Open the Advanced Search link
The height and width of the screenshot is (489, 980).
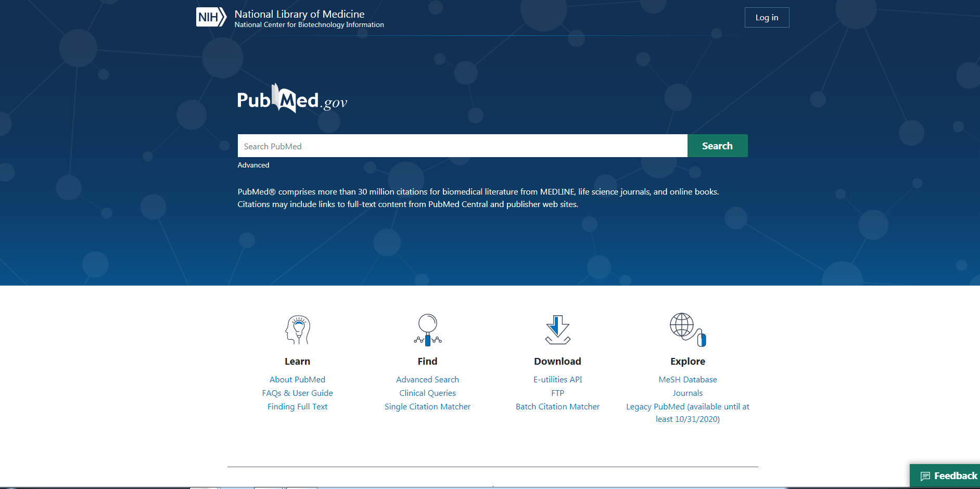point(428,380)
